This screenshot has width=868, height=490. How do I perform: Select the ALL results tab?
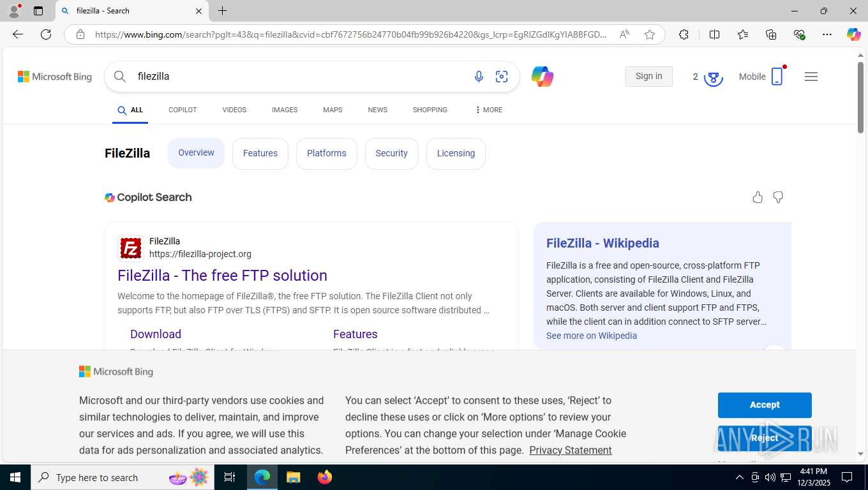pyautogui.click(x=130, y=110)
